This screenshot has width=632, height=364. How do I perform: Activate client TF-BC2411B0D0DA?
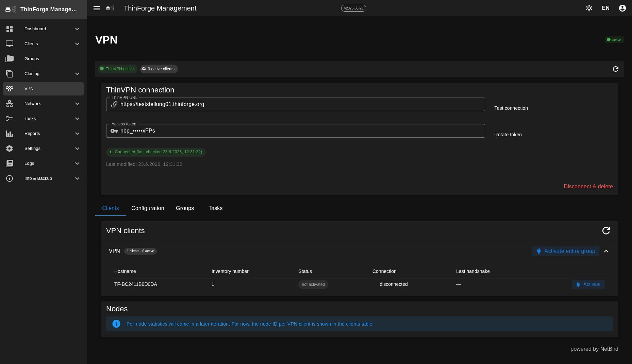[588, 284]
